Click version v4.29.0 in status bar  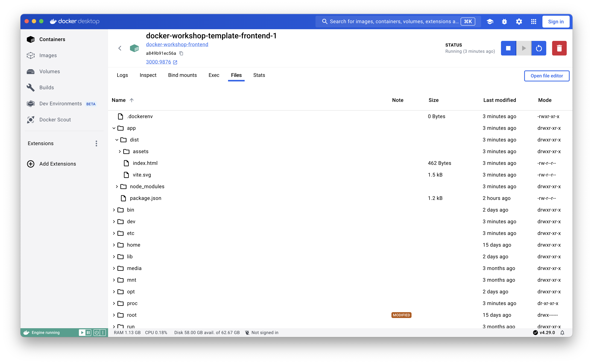click(547, 332)
